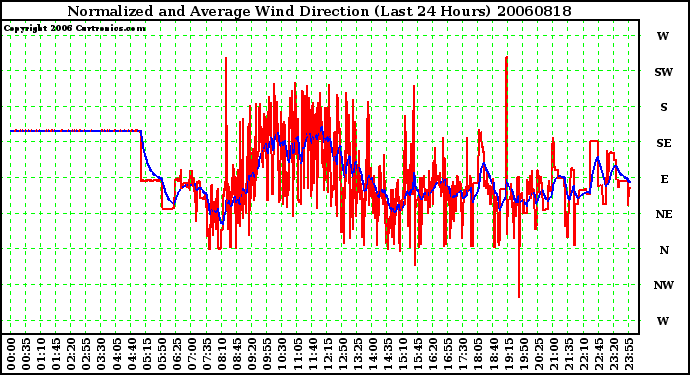Select the W label above SW
Screen dimensions: 690x375
663,36
